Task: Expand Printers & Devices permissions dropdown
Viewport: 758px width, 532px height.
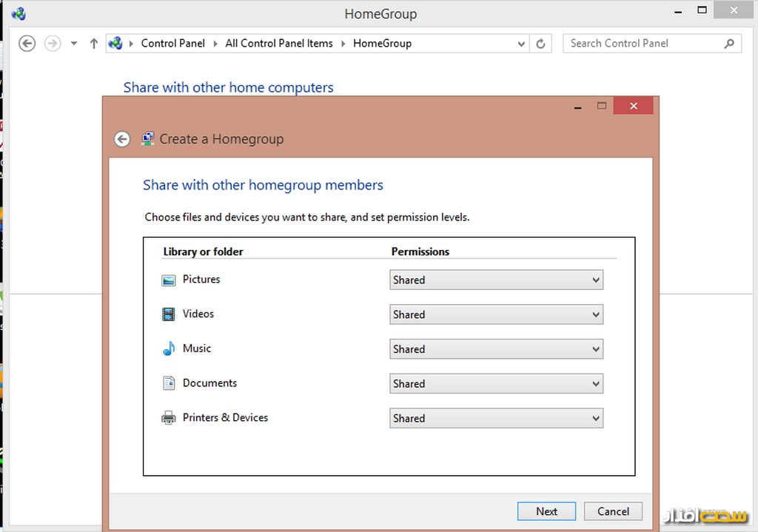Action: coord(496,418)
